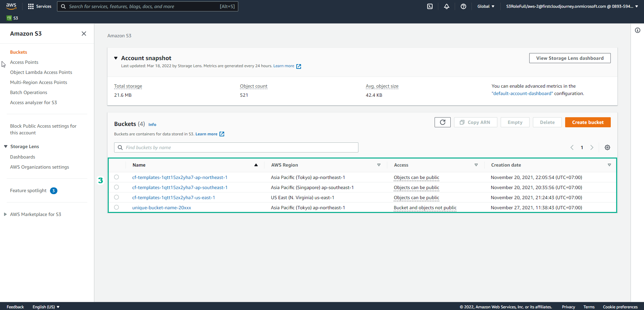This screenshot has height=310, width=644.
Task: Click the Object count metric label
Action: pos(254,86)
